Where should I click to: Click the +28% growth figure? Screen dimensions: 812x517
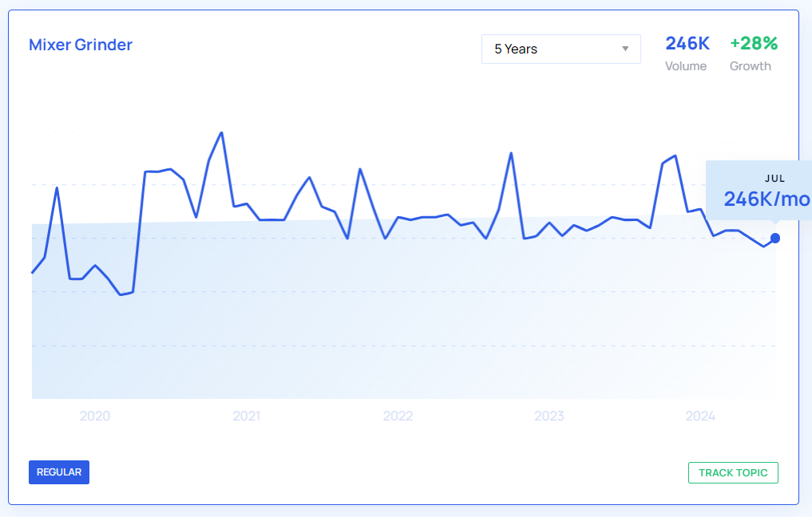tap(754, 43)
